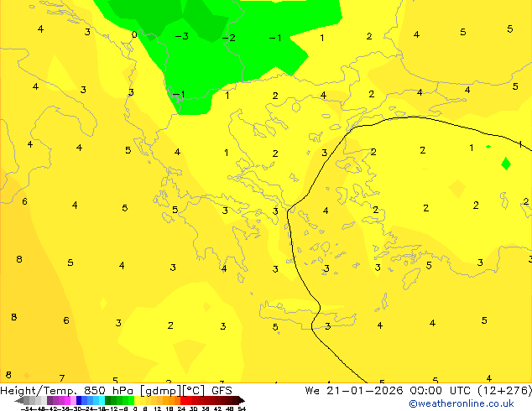The image size is (532, 411).
Task: Click the "0" temperature value on the map
Action: [x=134, y=34]
